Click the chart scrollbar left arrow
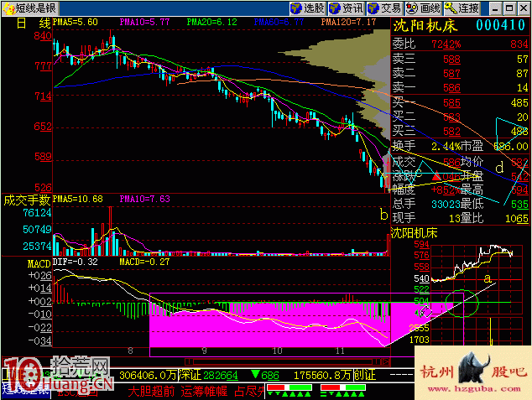Image resolution: width=532 pixels, height=400 pixels. [190, 361]
